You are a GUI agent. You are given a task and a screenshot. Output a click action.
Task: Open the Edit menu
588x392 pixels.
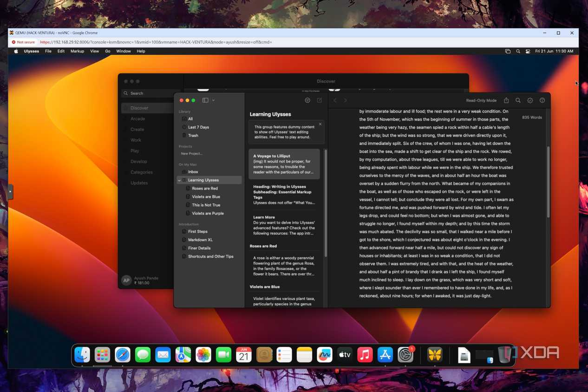click(x=61, y=52)
